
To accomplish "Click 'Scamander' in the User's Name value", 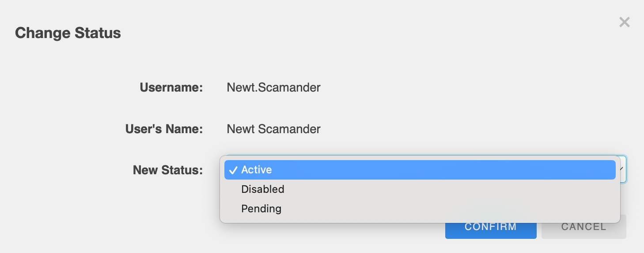I will [x=289, y=129].
